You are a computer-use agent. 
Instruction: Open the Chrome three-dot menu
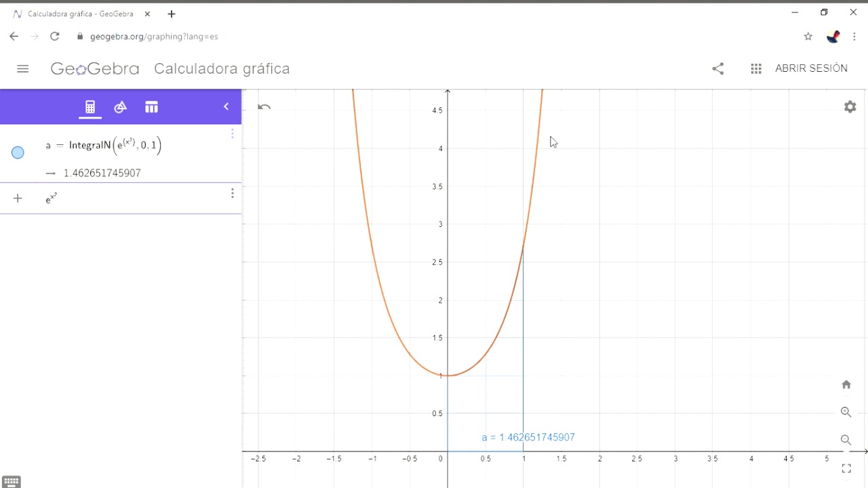click(854, 37)
